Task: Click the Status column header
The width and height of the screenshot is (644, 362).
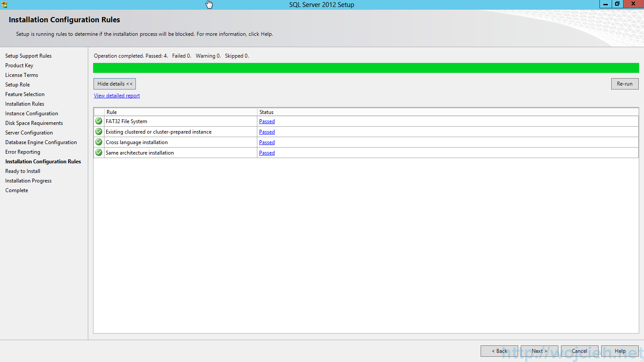Action: (x=448, y=112)
